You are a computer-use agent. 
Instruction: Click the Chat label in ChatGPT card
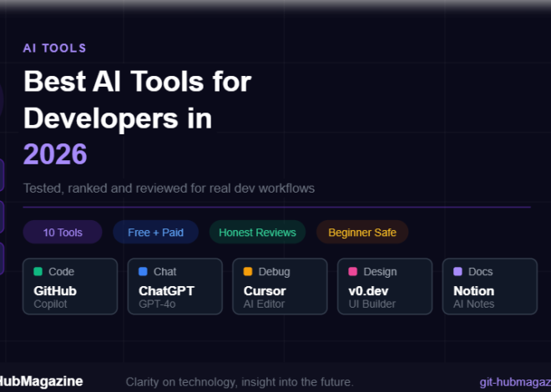[165, 272]
